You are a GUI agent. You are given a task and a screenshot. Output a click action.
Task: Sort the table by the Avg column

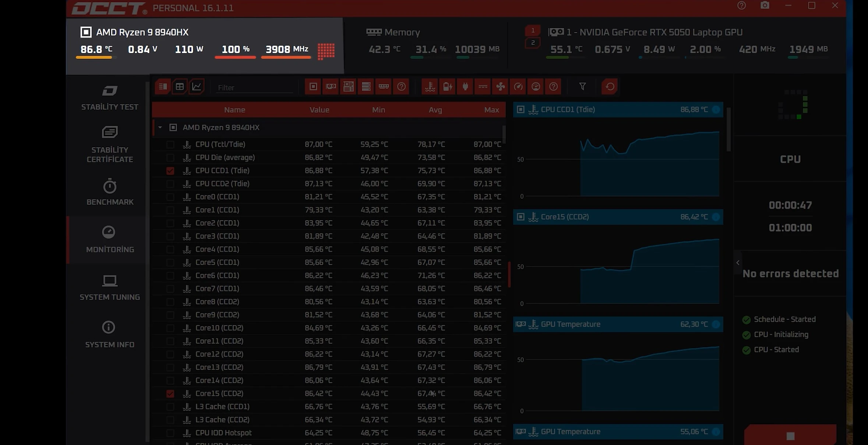[435, 110]
